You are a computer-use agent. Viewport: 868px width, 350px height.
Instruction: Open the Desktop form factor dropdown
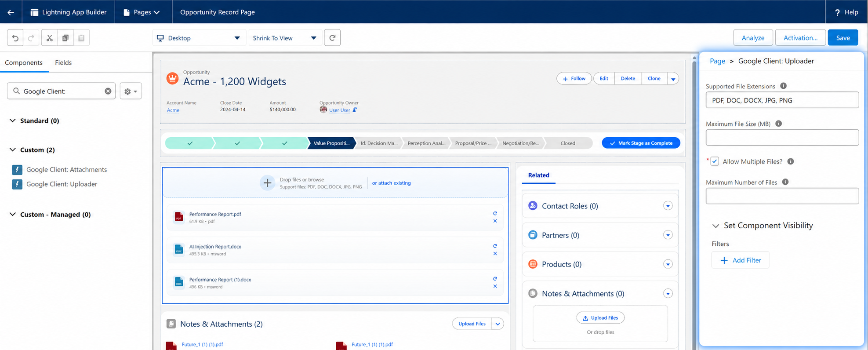(x=199, y=38)
